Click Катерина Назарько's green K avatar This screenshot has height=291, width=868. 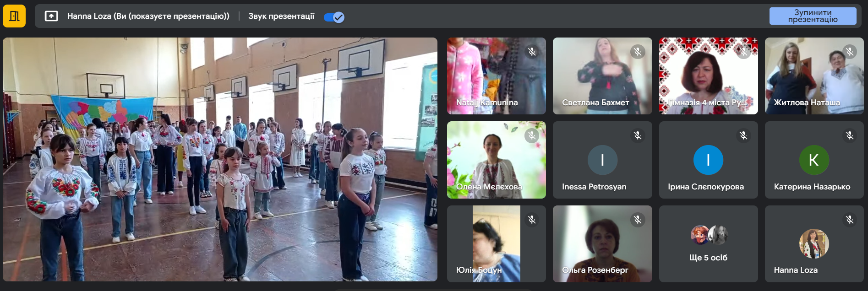click(x=814, y=160)
